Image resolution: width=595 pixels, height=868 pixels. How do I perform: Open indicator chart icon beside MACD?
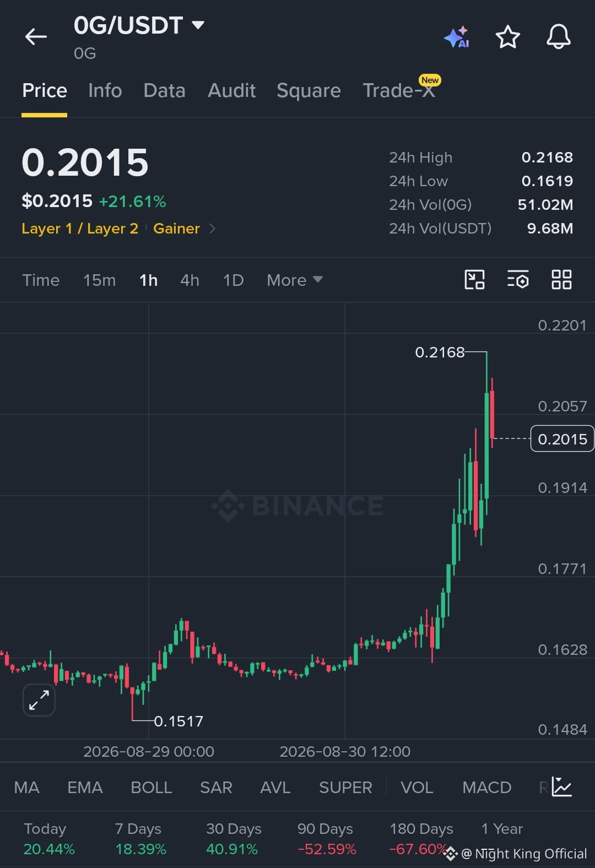[561, 787]
